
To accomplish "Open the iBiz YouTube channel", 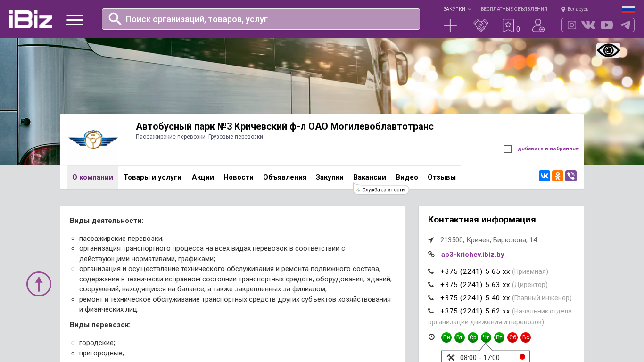I will click(607, 25).
